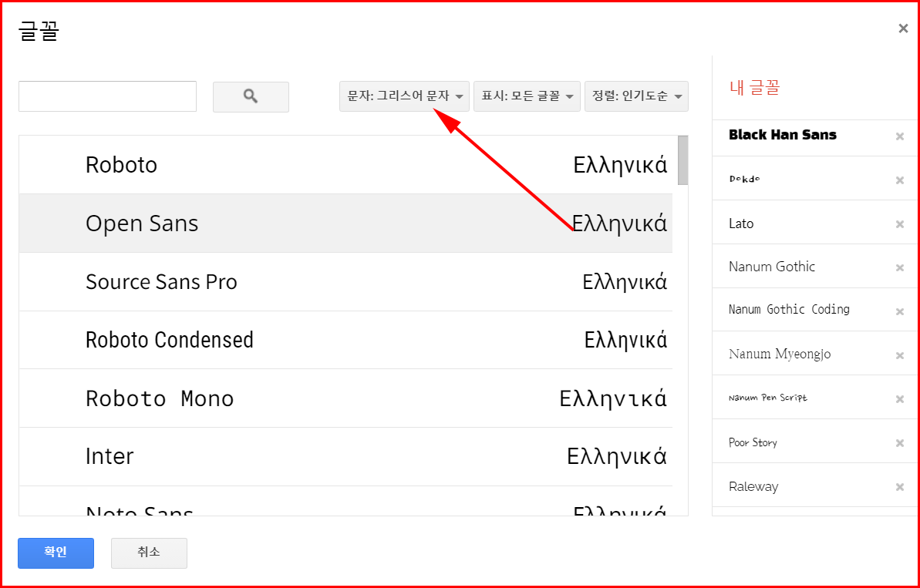The height and width of the screenshot is (588, 920).
Task: Remove Lato from my fonts list
Action: click(x=899, y=224)
